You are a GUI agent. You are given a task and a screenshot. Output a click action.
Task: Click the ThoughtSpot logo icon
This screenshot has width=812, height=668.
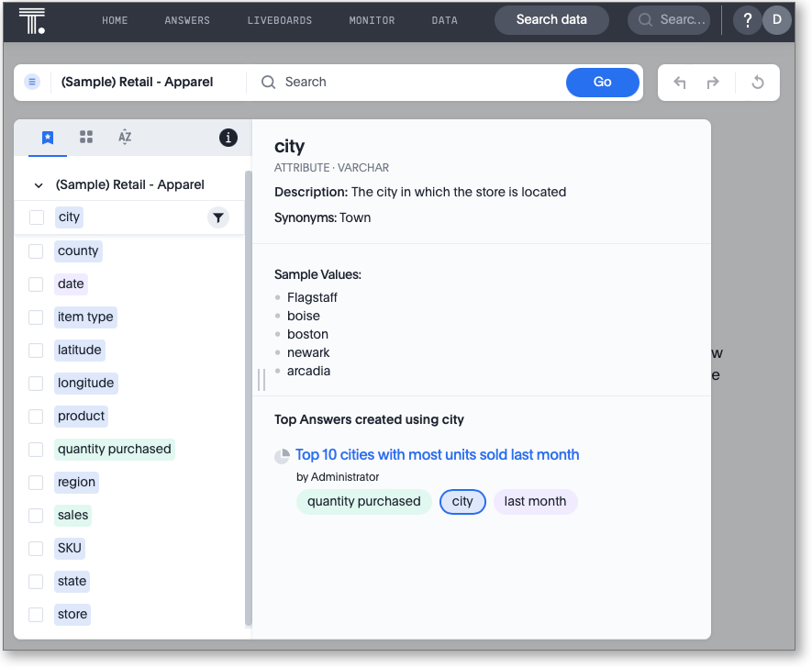(x=31, y=20)
